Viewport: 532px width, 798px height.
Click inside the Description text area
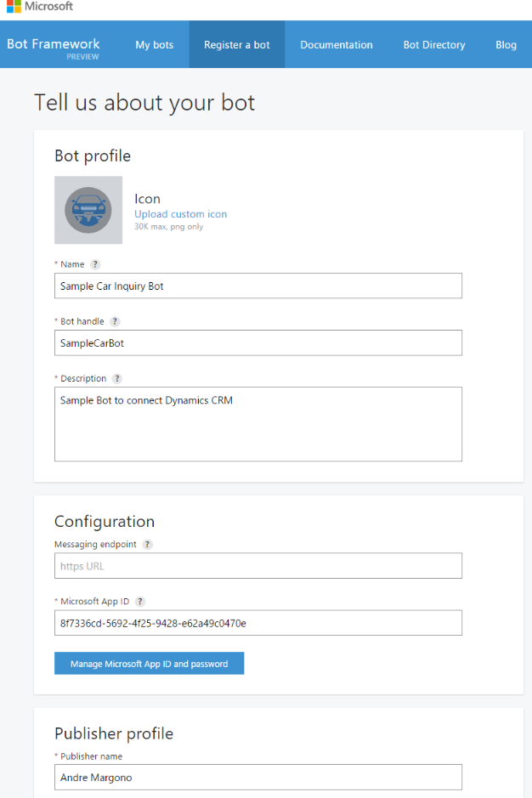(258, 424)
